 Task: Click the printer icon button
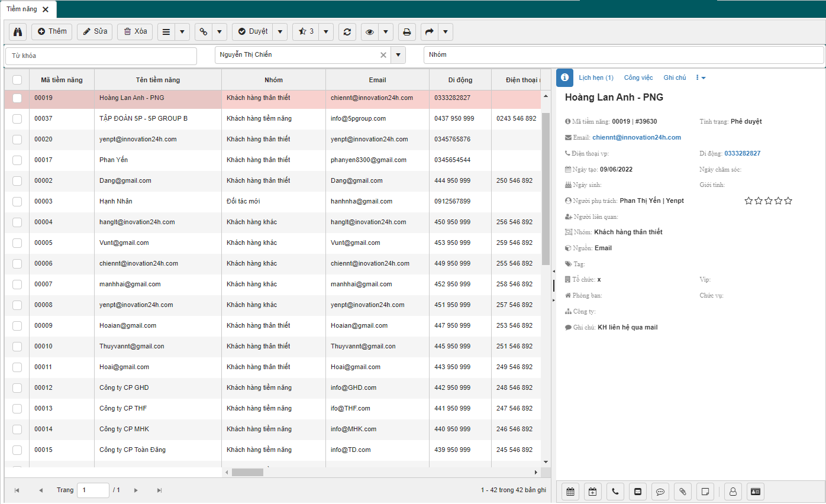407,32
